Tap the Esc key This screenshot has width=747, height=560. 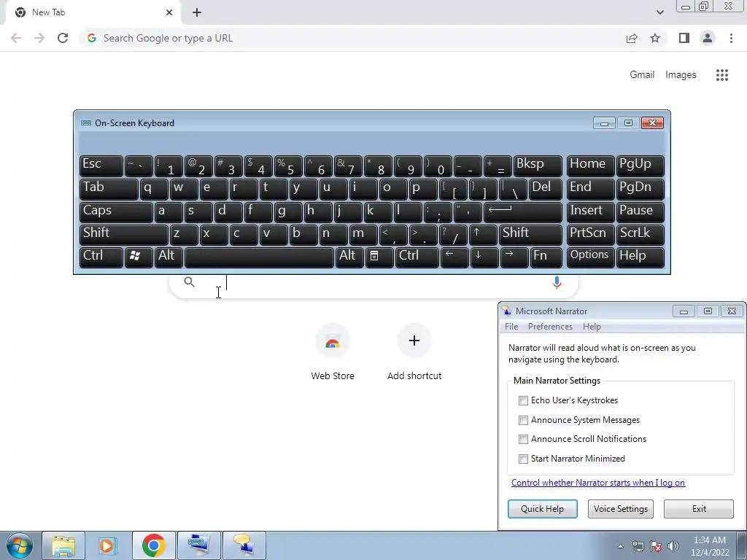point(101,166)
